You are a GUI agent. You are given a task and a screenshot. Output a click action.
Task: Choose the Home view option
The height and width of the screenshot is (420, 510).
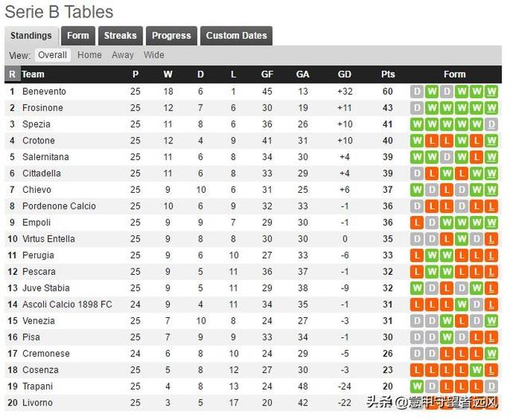(89, 55)
